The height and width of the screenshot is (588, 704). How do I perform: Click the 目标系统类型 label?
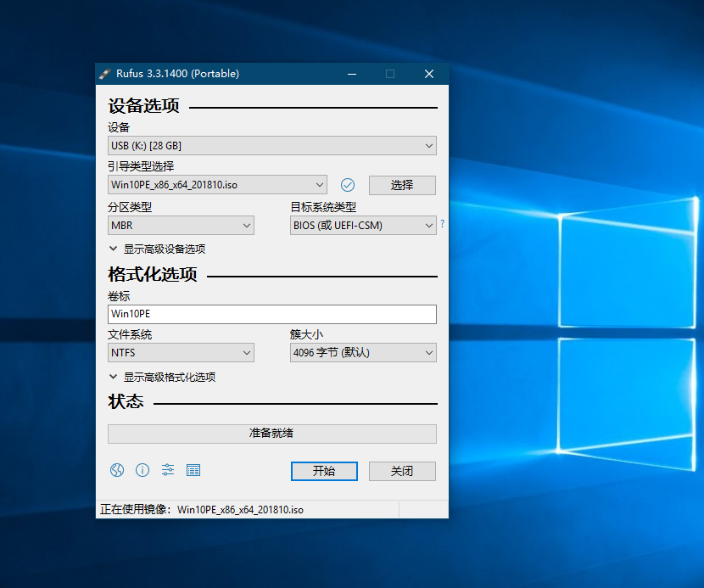tap(323, 207)
